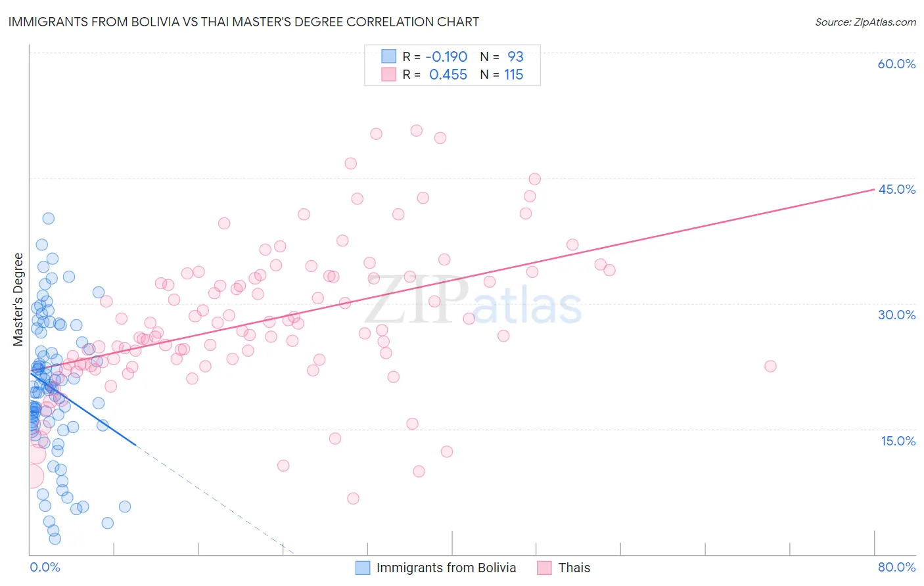The image size is (924, 586).
Task: Click the N = 115 sample count
Action: [x=501, y=74]
